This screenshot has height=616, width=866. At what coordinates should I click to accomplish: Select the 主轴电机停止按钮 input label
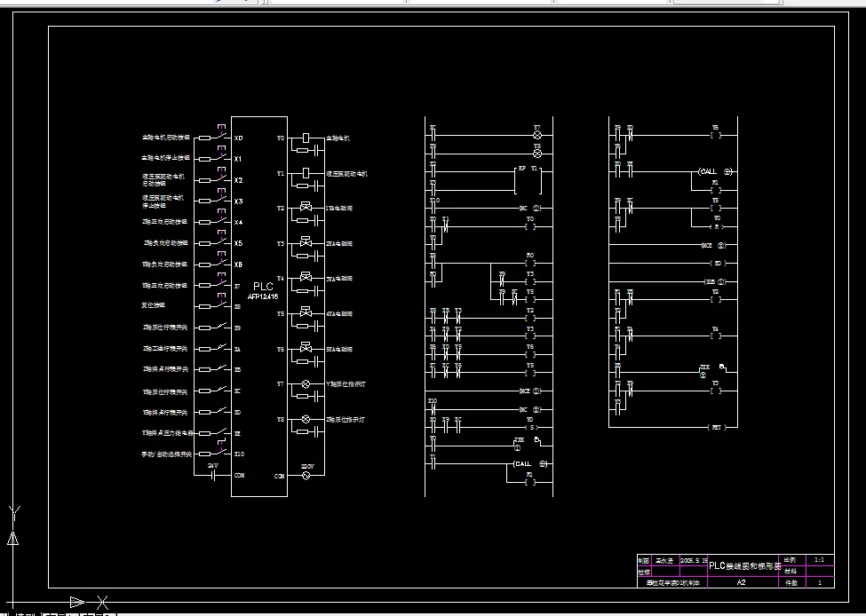coord(166,158)
